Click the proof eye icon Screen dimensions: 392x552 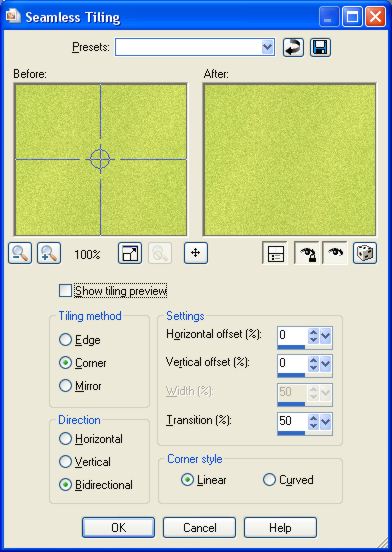tap(335, 253)
